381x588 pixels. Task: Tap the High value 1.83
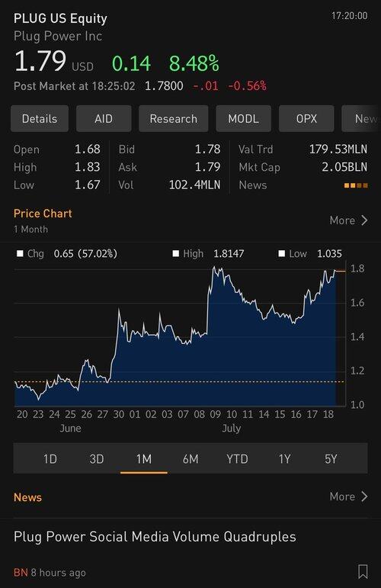(x=88, y=167)
